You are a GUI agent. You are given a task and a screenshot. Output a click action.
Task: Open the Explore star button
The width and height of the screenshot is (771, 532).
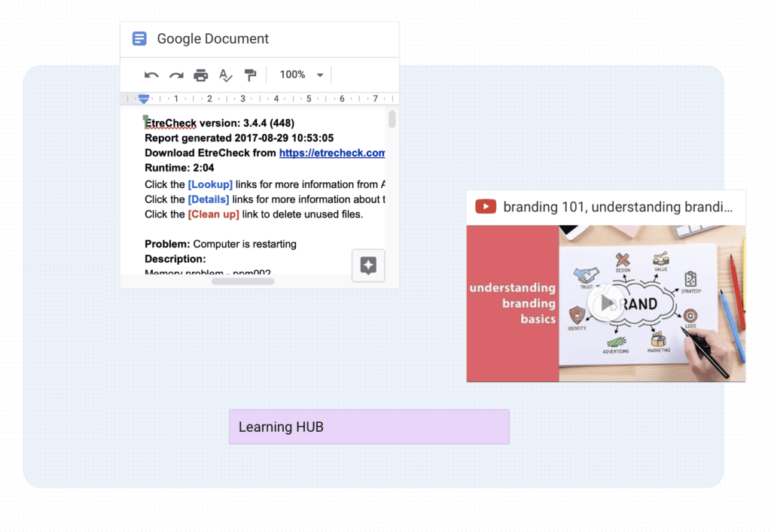click(368, 265)
